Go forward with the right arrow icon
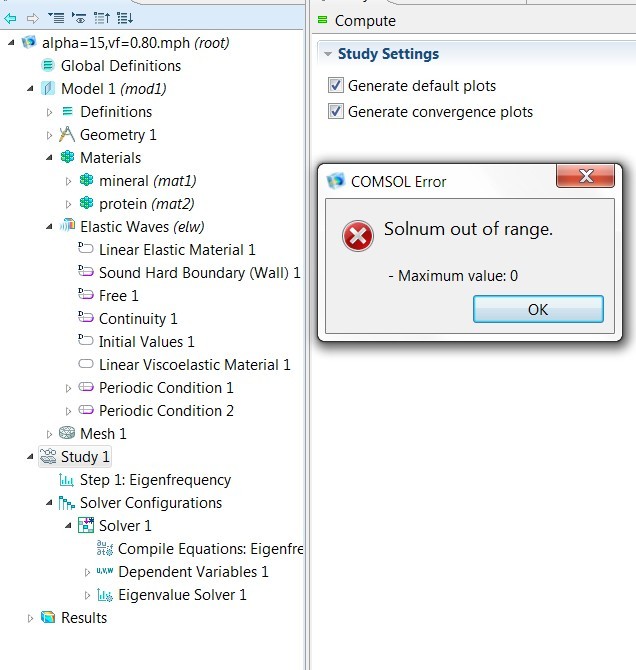The height and width of the screenshot is (670, 636). point(32,18)
